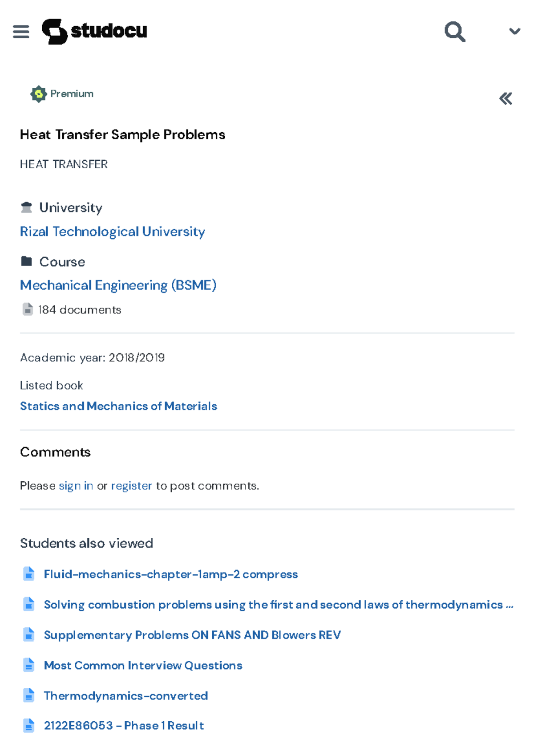Open Statics and Mechanics of Materials book
The height and width of the screenshot is (756, 534).
pos(118,406)
